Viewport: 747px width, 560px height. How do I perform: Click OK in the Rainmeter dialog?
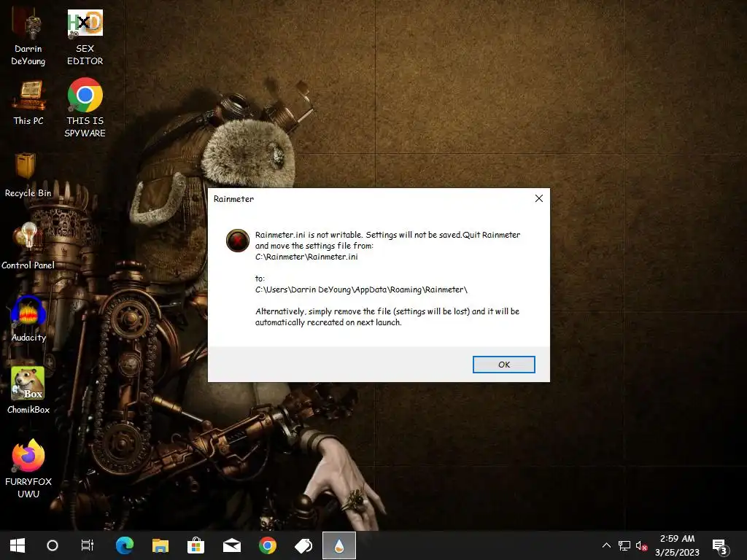coord(503,365)
